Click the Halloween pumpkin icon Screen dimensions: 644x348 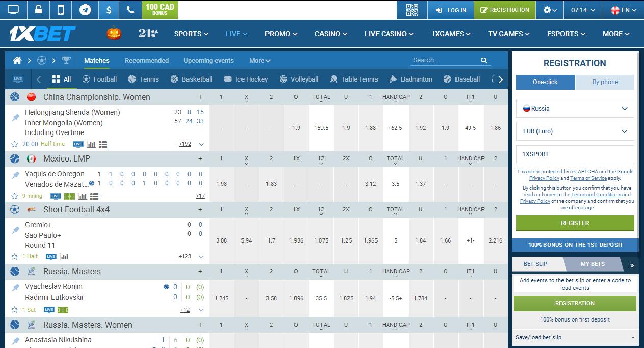coord(114,34)
